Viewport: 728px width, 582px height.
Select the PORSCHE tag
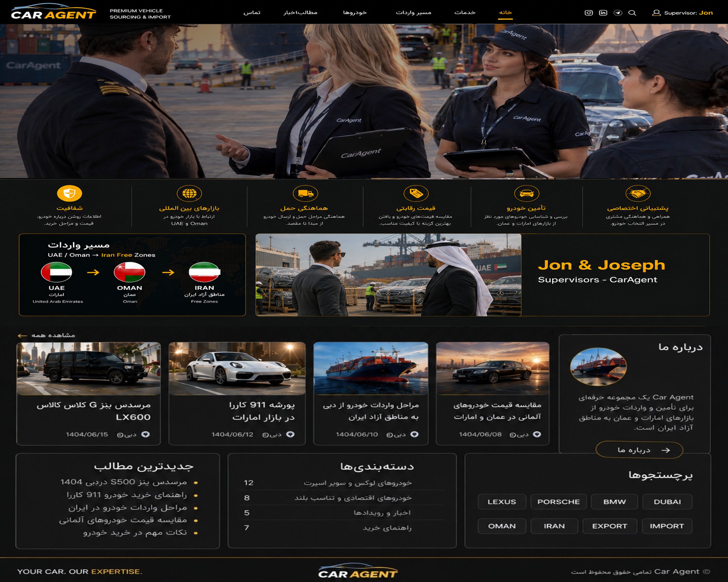(x=558, y=502)
